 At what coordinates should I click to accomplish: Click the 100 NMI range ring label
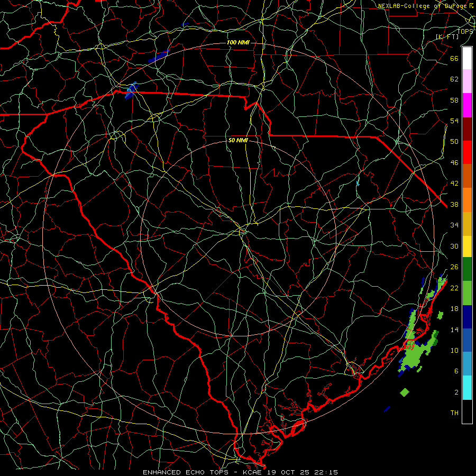tap(238, 42)
